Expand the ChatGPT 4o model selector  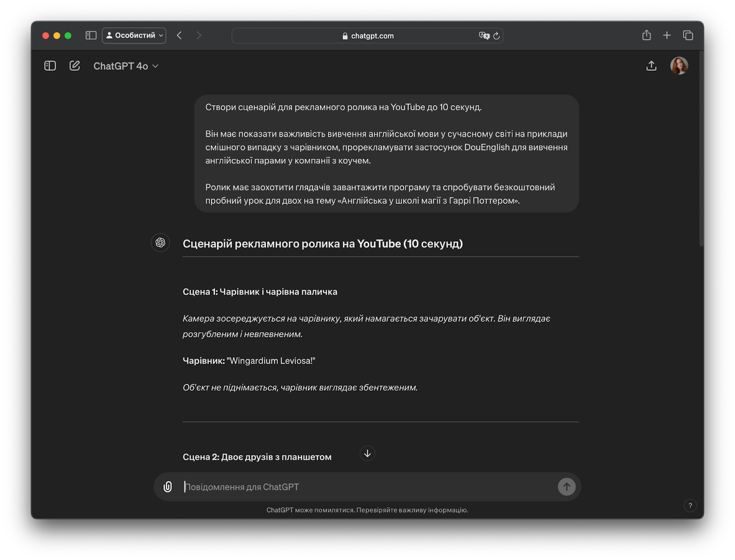126,66
